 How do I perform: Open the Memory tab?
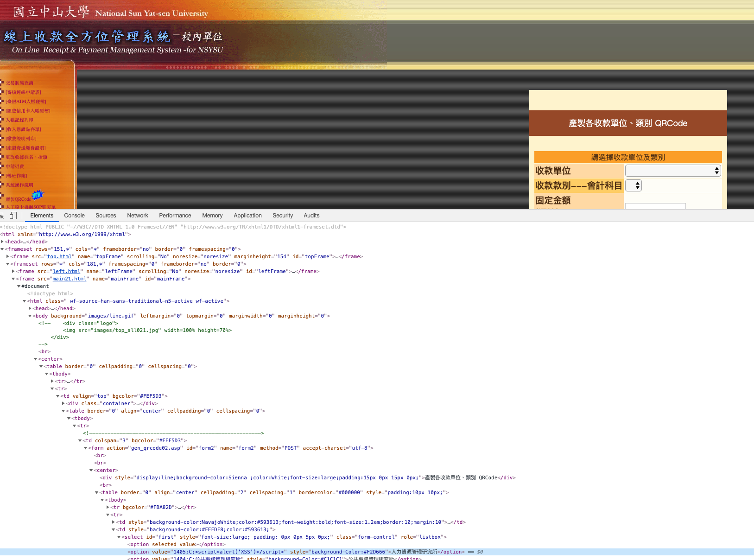[212, 216]
